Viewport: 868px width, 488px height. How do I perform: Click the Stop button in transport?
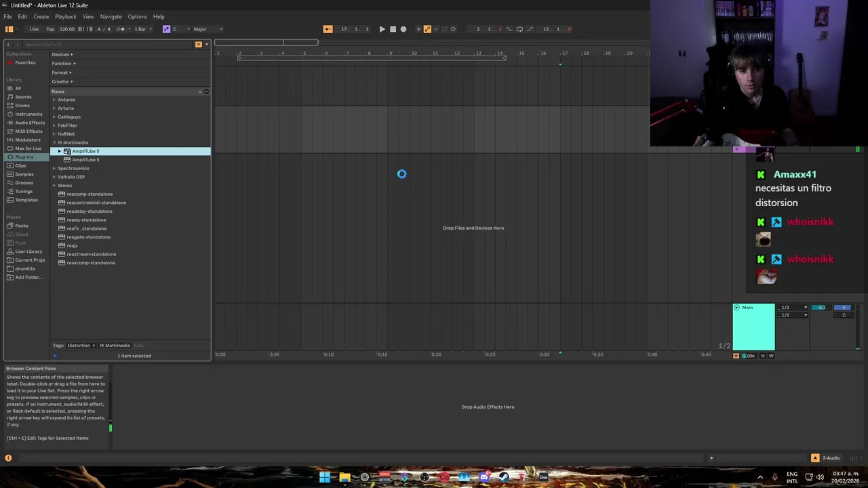click(393, 29)
